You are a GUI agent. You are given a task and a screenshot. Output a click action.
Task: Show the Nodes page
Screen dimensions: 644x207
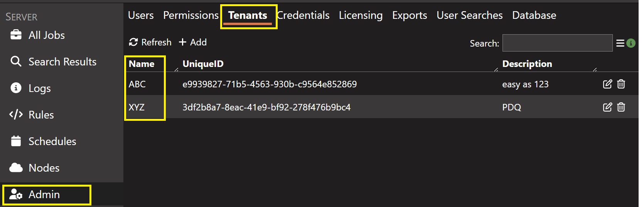(x=44, y=168)
